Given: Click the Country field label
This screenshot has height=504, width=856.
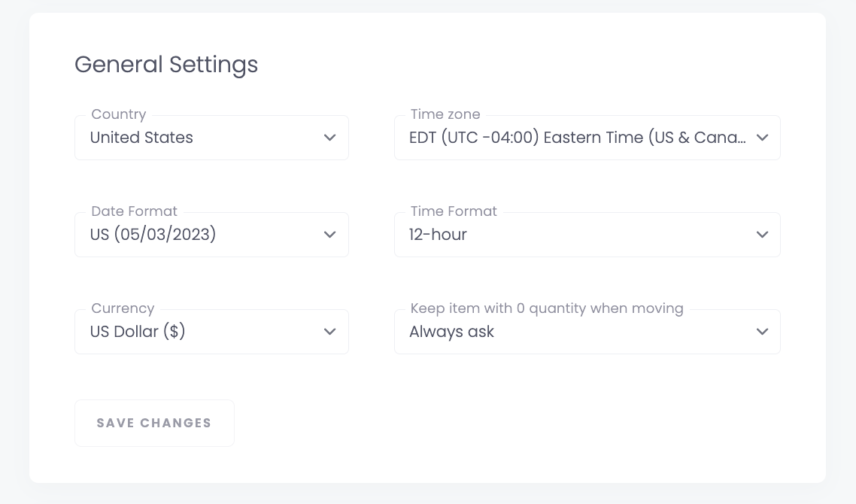Looking at the screenshot, I should click(x=118, y=114).
